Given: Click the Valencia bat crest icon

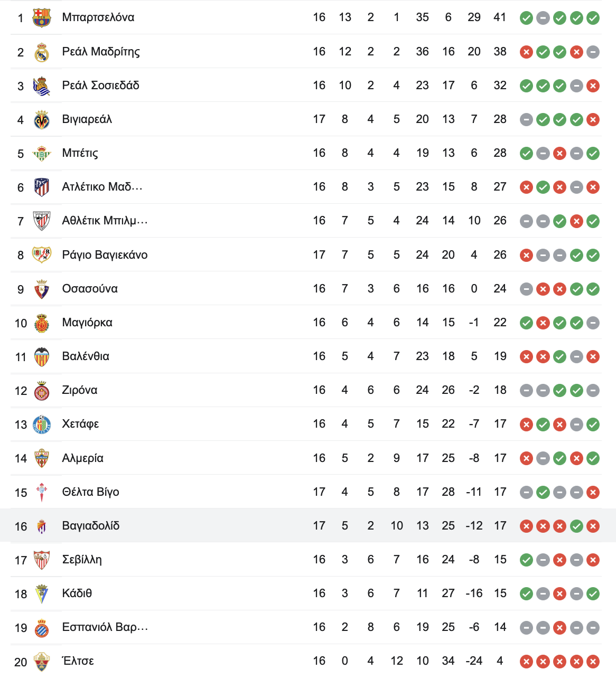Looking at the screenshot, I should click(42, 357).
